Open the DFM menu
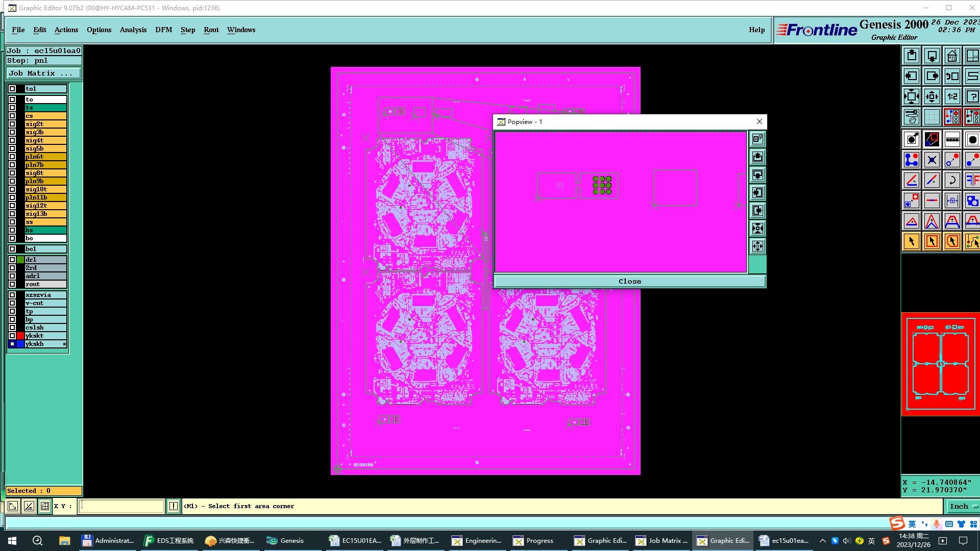This screenshot has height=551, width=980. pos(163,30)
